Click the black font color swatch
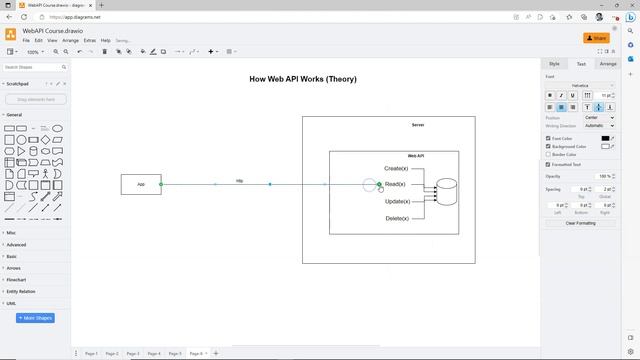The image size is (640, 360). tap(605, 138)
